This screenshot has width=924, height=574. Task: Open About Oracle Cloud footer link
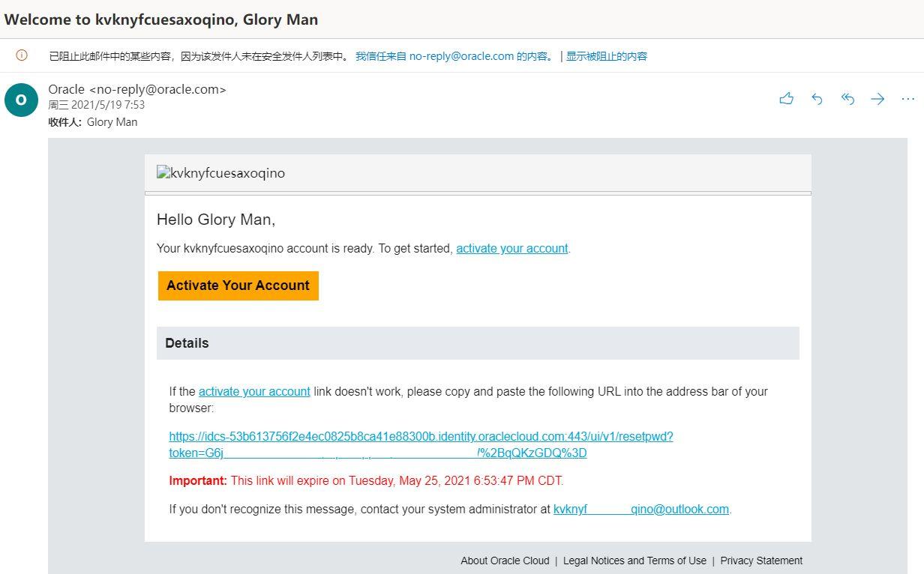click(505, 561)
